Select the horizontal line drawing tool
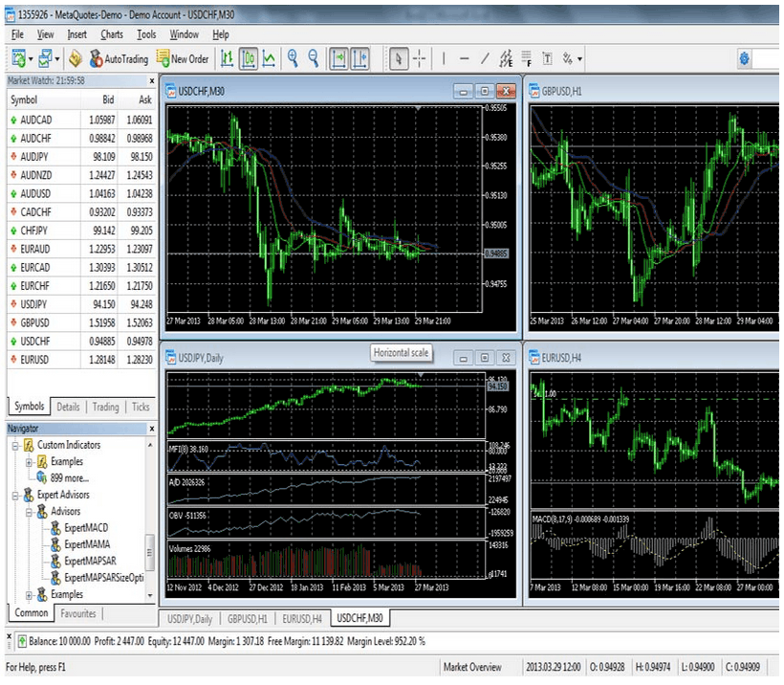 click(x=464, y=59)
